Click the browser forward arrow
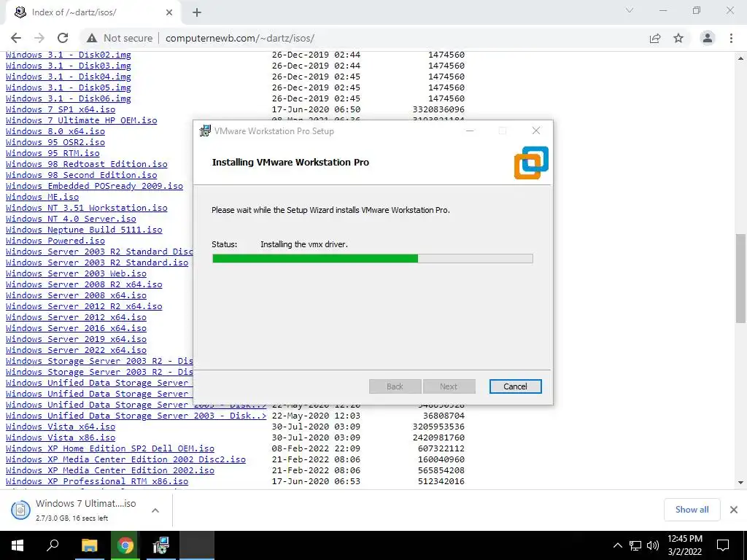 [x=39, y=38]
